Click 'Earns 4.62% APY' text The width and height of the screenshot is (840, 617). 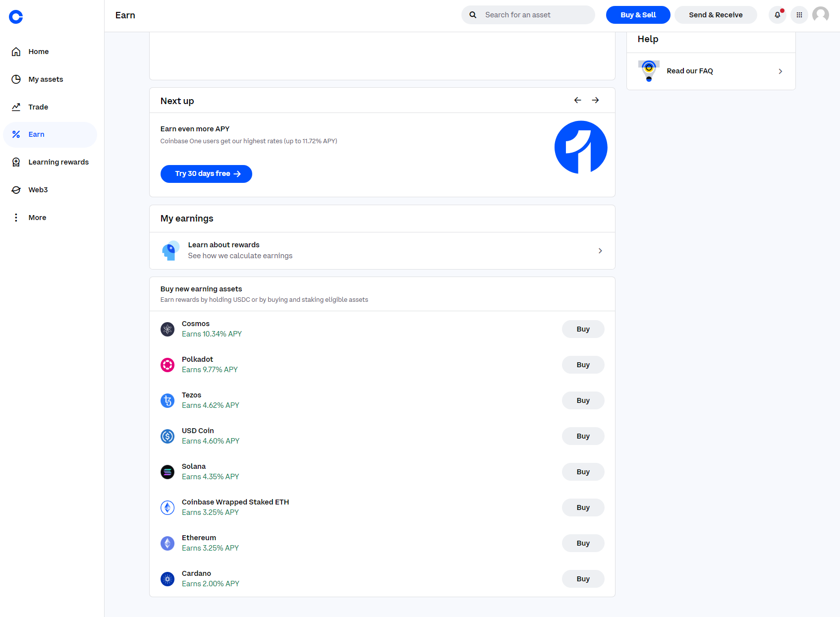(211, 405)
